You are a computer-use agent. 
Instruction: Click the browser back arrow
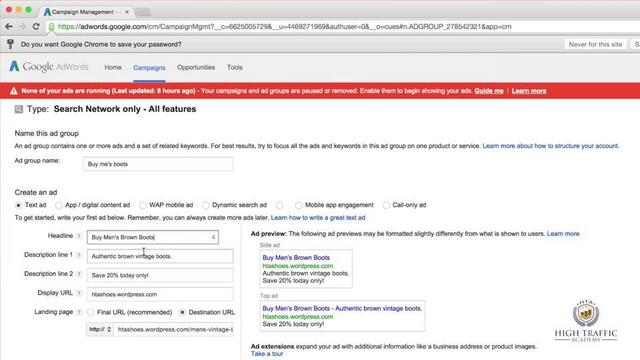coord(9,27)
